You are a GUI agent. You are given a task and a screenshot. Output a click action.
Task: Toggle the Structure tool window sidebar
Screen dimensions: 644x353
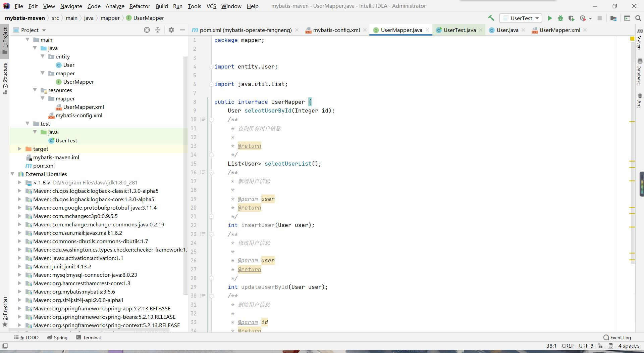click(5, 78)
